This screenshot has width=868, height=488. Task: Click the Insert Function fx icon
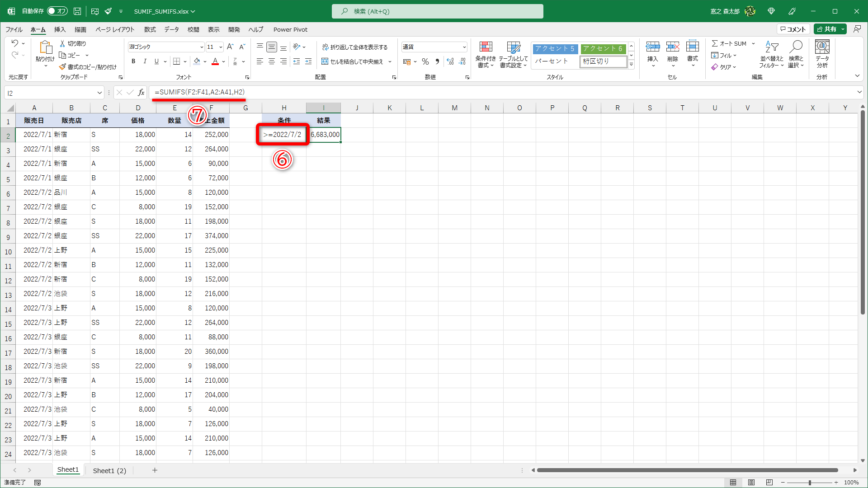(142, 93)
